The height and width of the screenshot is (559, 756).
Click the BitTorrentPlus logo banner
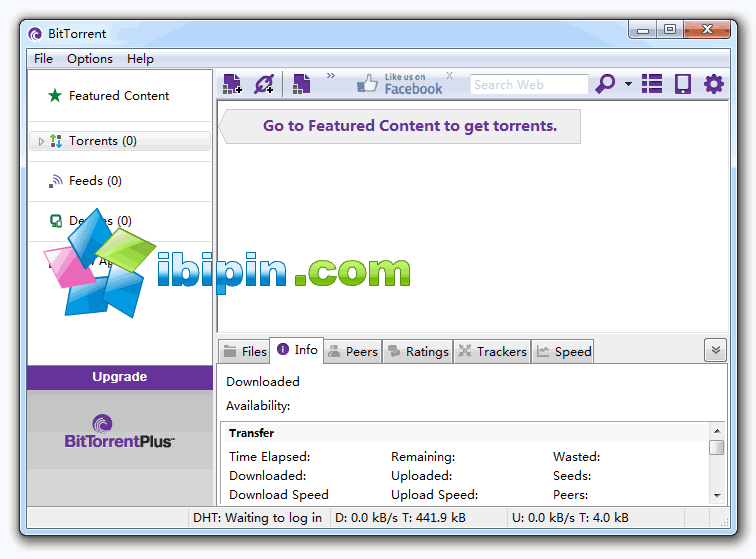(x=120, y=431)
